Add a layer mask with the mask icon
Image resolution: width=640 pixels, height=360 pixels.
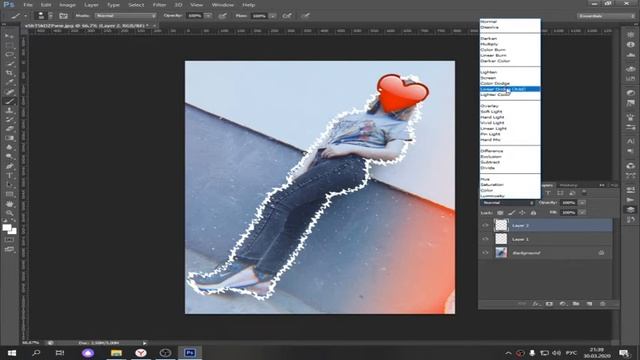tap(549, 304)
